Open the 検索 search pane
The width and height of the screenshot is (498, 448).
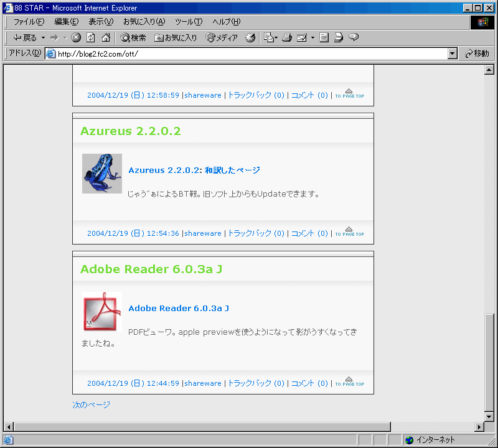(x=133, y=38)
